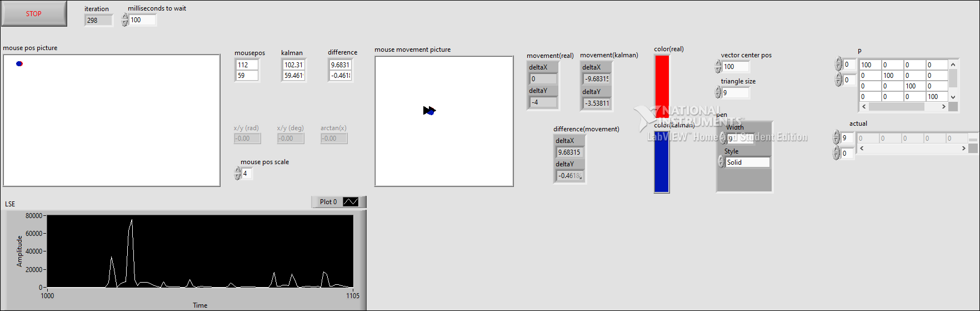
Task: Click the pen Width stepper arrows
Action: pos(723,139)
